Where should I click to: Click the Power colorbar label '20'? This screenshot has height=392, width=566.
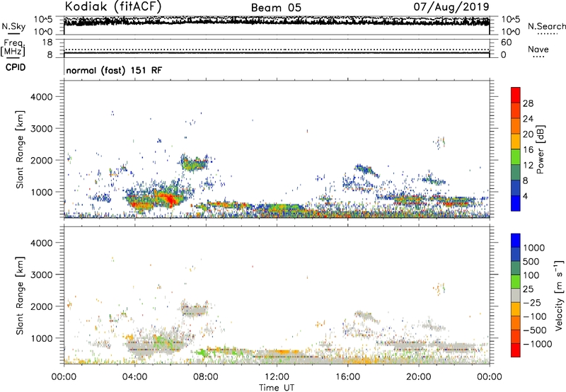(528, 134)
